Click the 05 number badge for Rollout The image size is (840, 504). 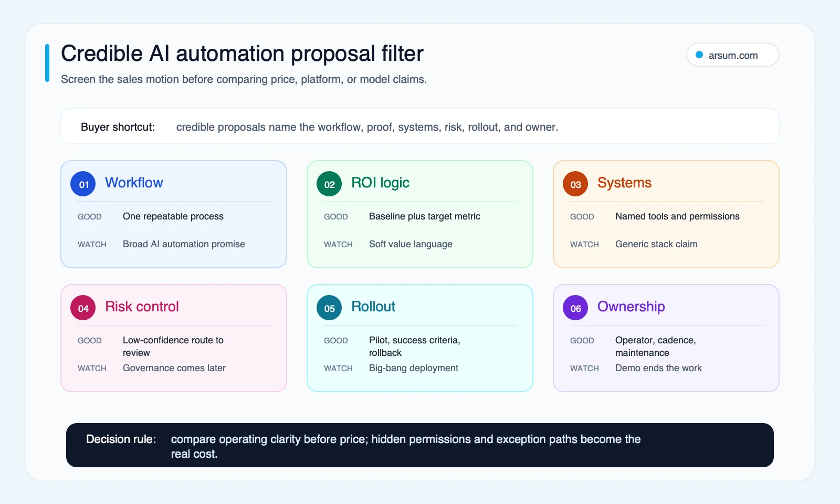click(329, 308)
